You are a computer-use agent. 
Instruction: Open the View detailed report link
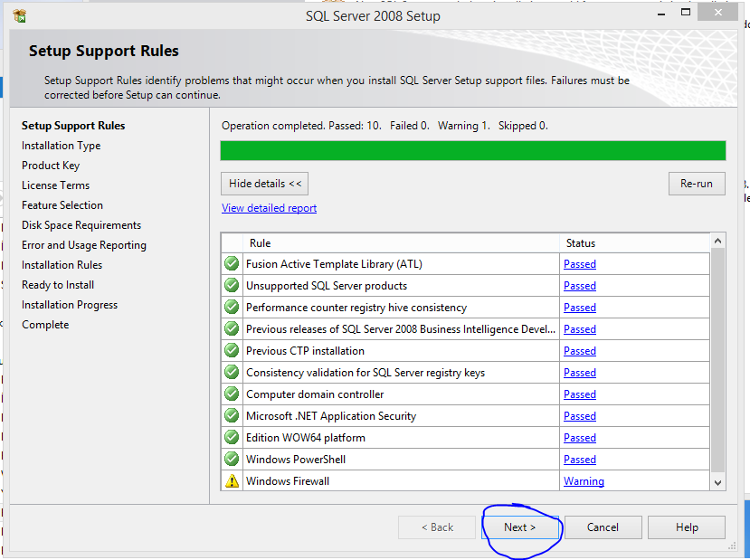click(x=269, y=208)
